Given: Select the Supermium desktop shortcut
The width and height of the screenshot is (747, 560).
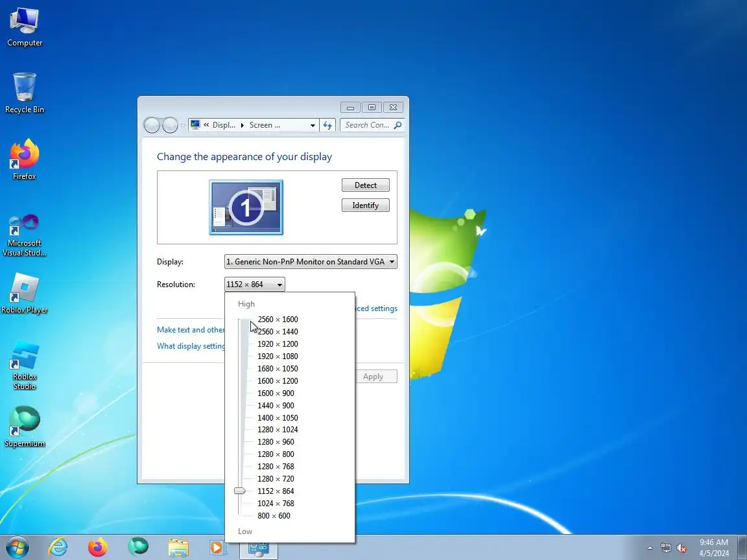Looking at the screenshot, I should pyautogui.click(x=24, y=426).
